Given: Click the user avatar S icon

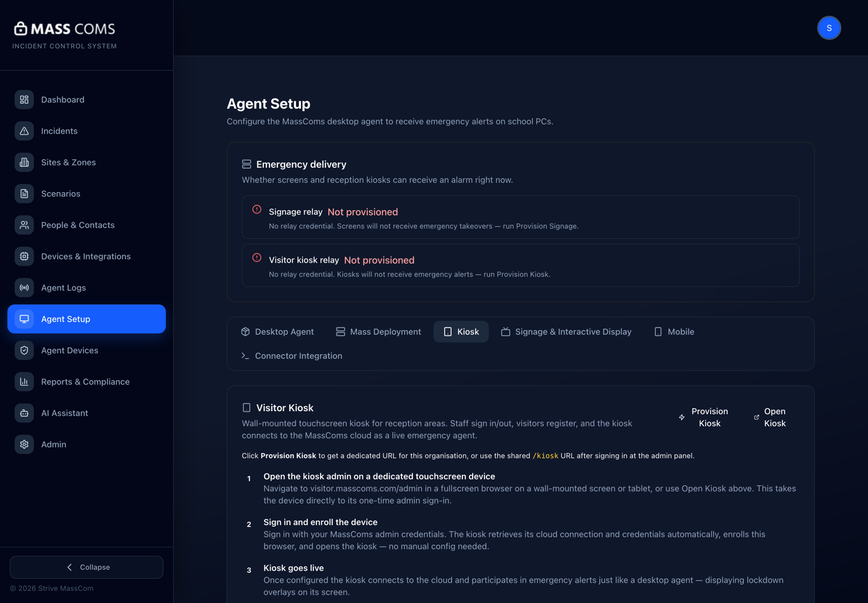Looking at the screenshot, I should [829, 28].
